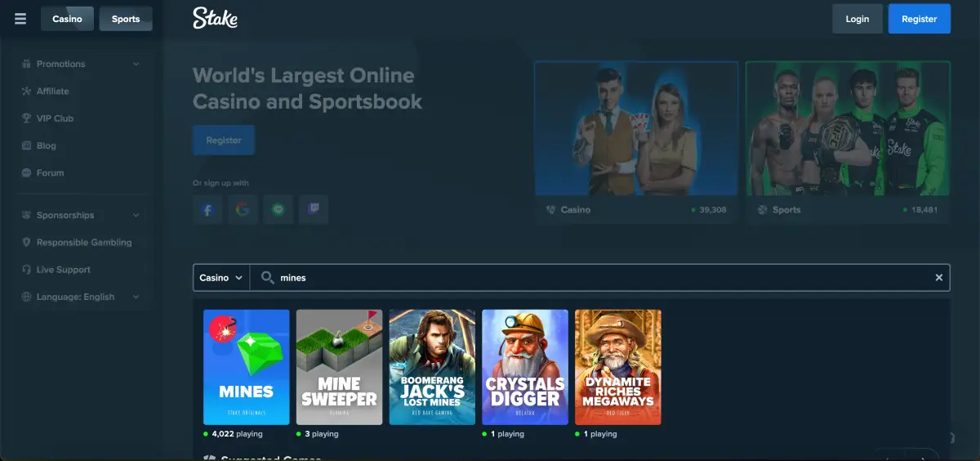980x461 pixels.
Task: Sign up with Google icon
Action: [243, 210]
